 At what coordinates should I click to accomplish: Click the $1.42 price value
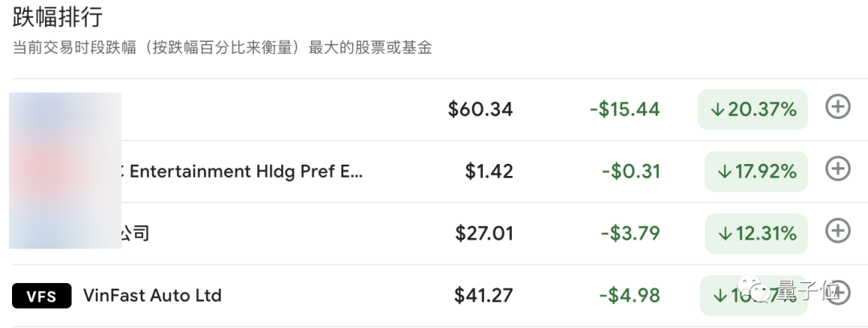489,171
